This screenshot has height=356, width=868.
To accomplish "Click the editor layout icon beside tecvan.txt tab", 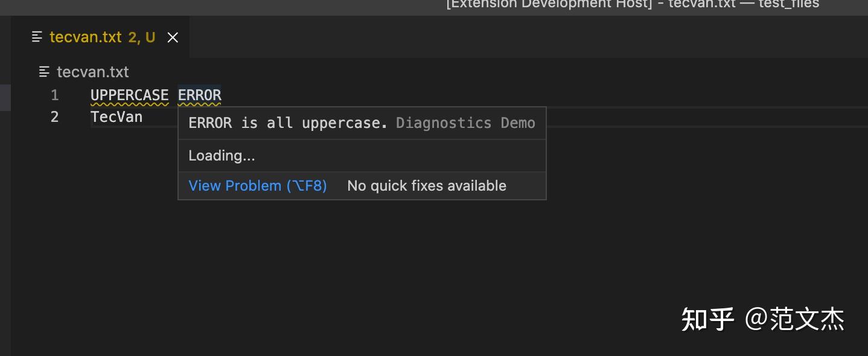I will click(37, 37).
